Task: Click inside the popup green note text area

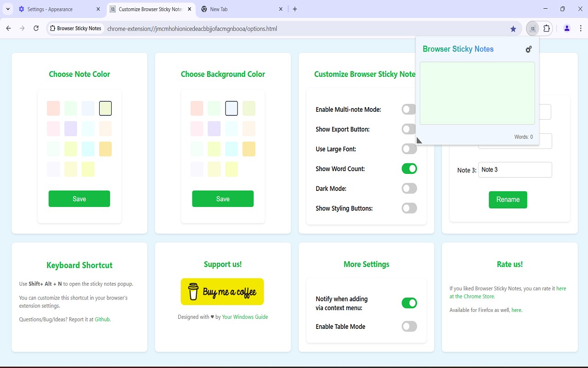Action: tap(477, 93)
